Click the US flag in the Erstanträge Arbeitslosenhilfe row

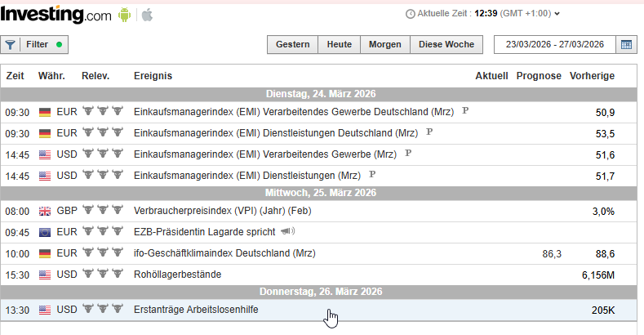tap(45, 310)
